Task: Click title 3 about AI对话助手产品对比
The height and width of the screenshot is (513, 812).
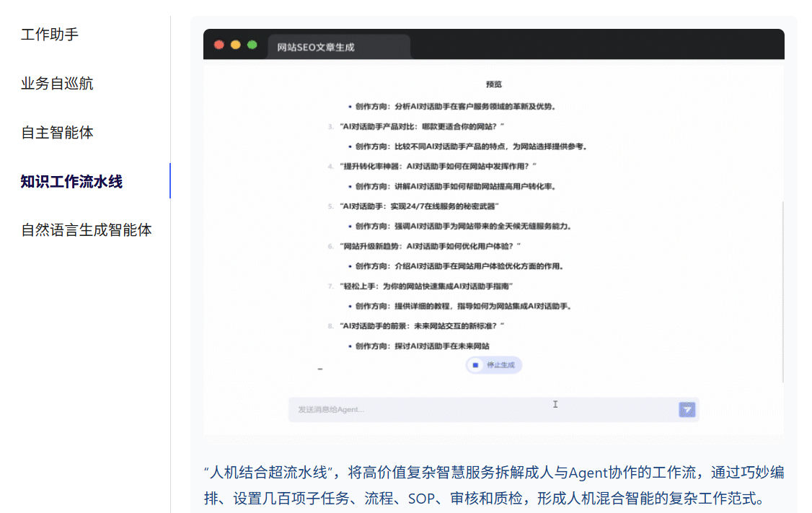Action: pyautogui.click(x=421, y=127)
